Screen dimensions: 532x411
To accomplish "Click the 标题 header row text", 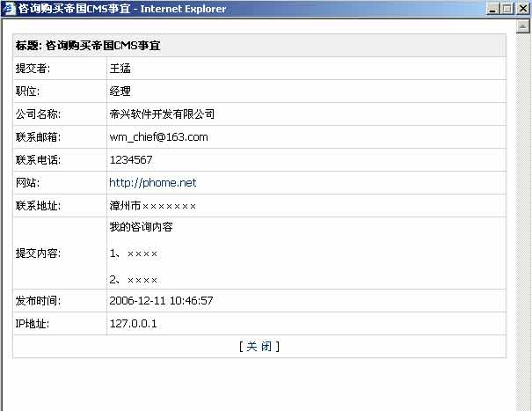I will tap(88, 45).
